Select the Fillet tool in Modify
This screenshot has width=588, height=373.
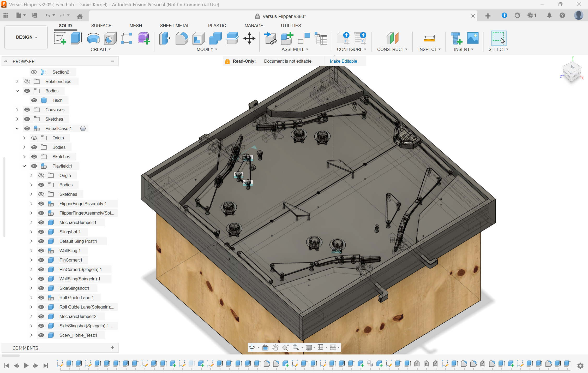pyautogui.click(x=182, y=38)
